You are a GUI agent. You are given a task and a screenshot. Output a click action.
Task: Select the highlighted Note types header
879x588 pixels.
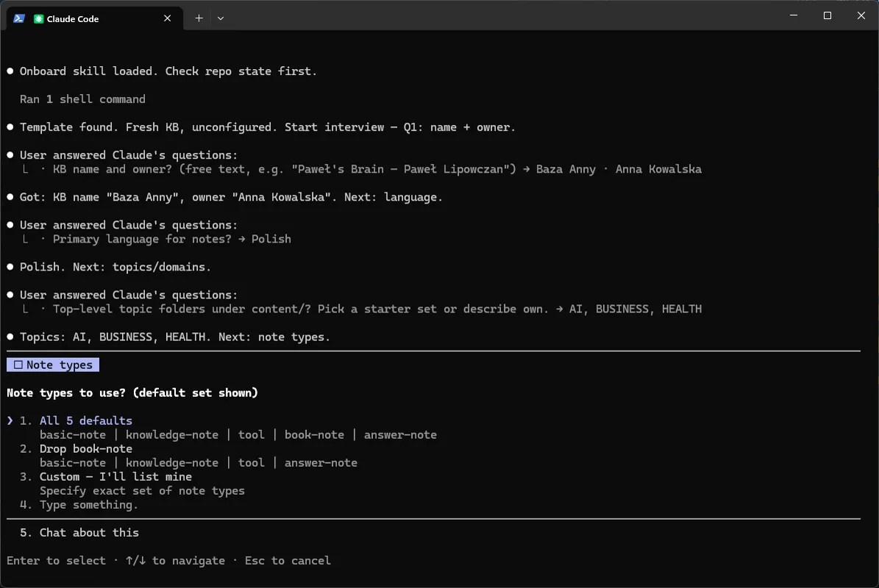[x=53, y=365]
